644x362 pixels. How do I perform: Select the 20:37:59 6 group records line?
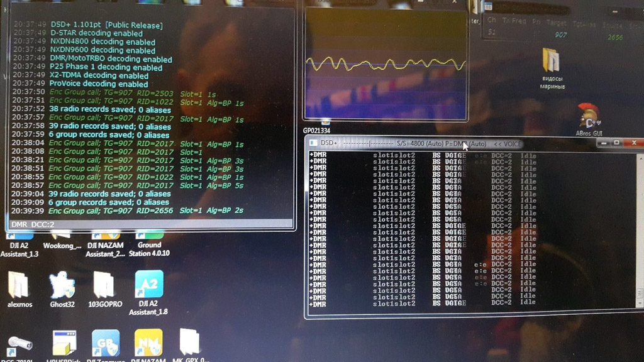click(x=91, y=135)
